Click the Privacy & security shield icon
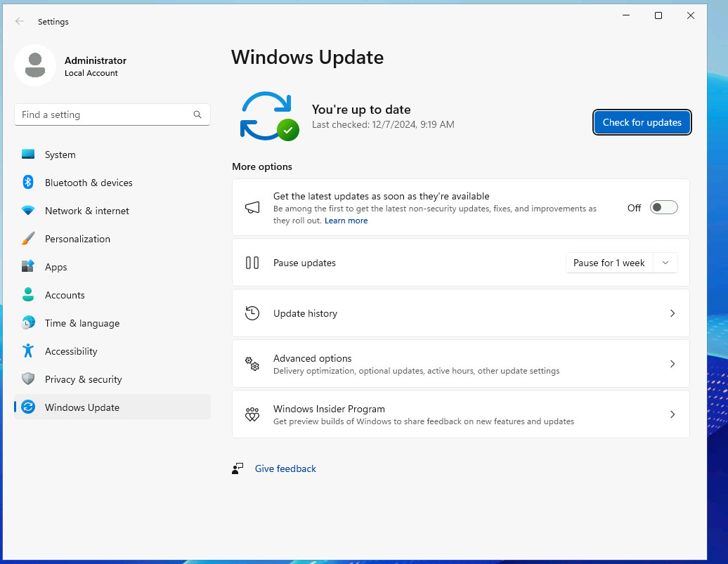This screenshot has height=564, width=728. coord(28,379)
